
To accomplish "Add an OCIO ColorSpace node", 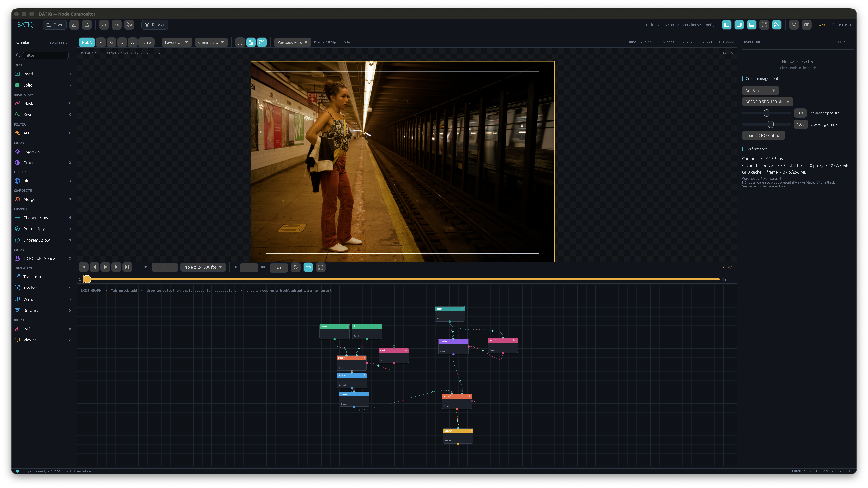I will pyautogui.click(x=42, y=259).
